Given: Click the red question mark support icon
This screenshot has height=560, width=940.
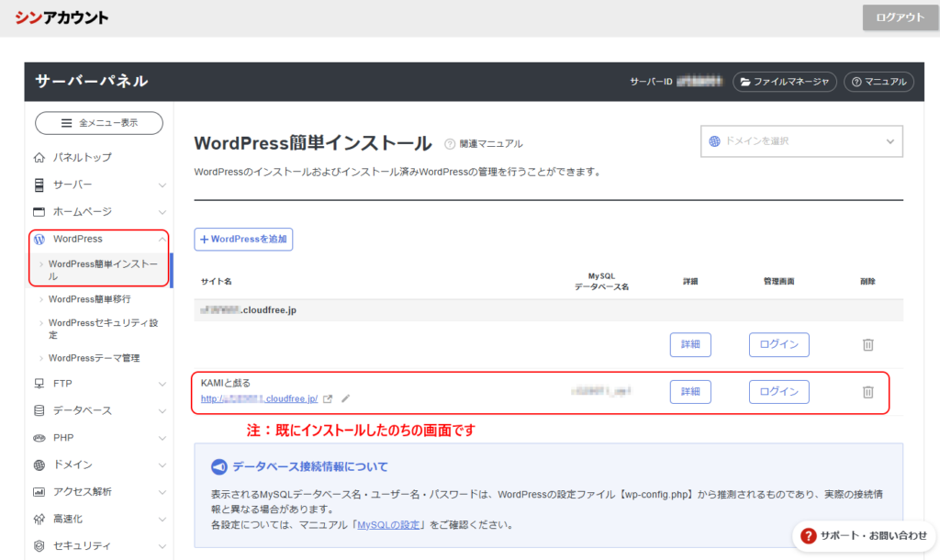Looking at the screenshot, I should click(808, 535).
